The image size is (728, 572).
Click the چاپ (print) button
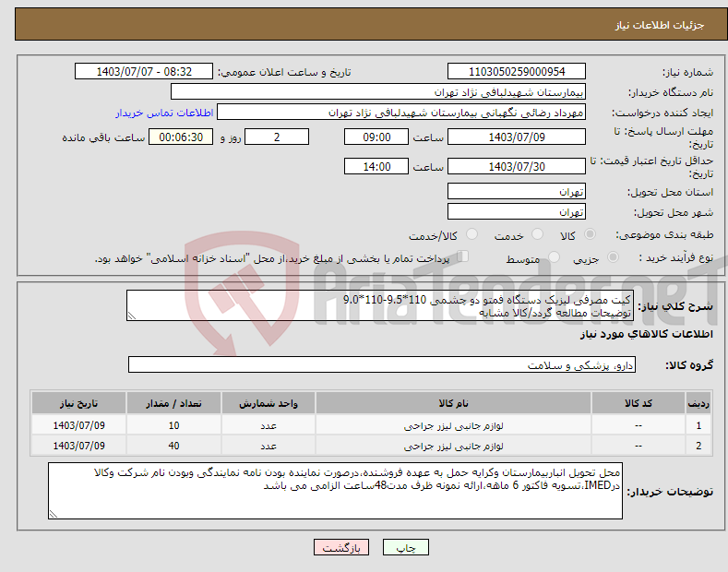click(405, 548)
